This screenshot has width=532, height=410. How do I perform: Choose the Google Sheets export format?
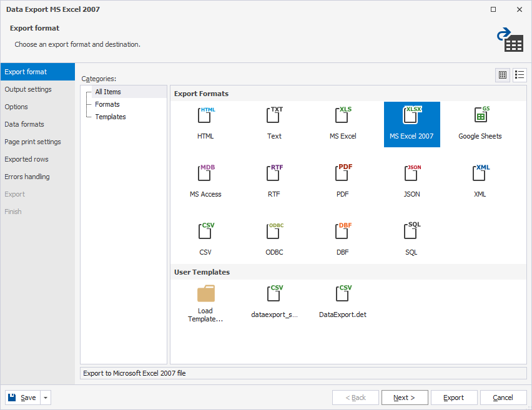[480, 117]
